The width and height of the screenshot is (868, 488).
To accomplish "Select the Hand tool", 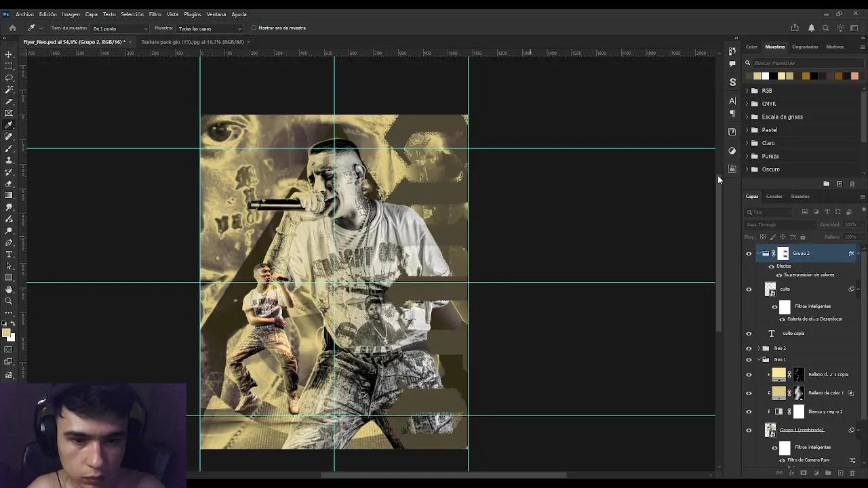I will click(x=9, y=289).
